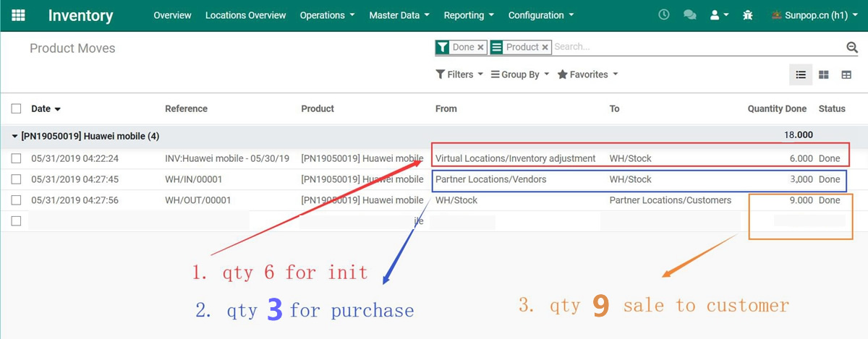Click WH/Stock From cell in WH/OUT/00001 row

point(456,200)
